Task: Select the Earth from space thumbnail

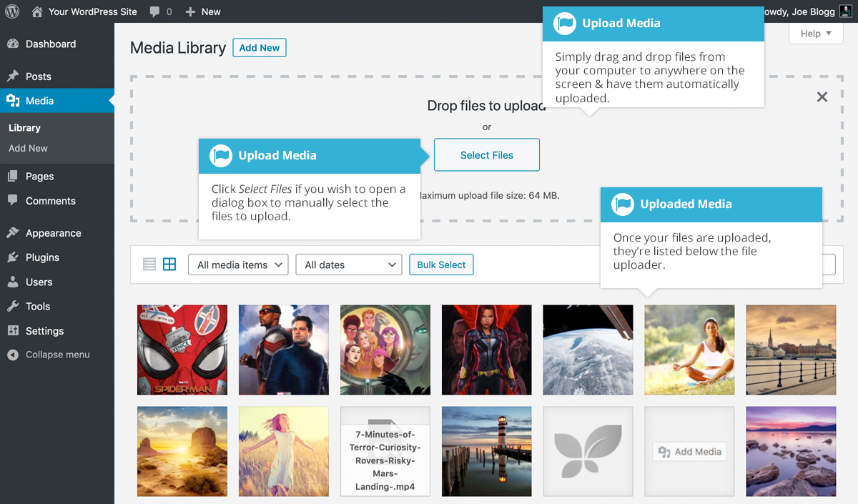Action: (588, 350)
